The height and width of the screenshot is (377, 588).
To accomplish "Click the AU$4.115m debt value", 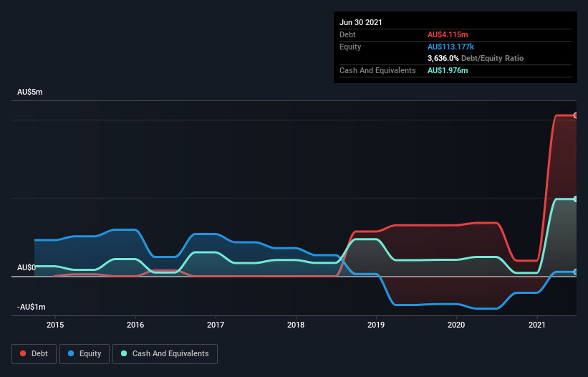I will [x=448, y=34].
